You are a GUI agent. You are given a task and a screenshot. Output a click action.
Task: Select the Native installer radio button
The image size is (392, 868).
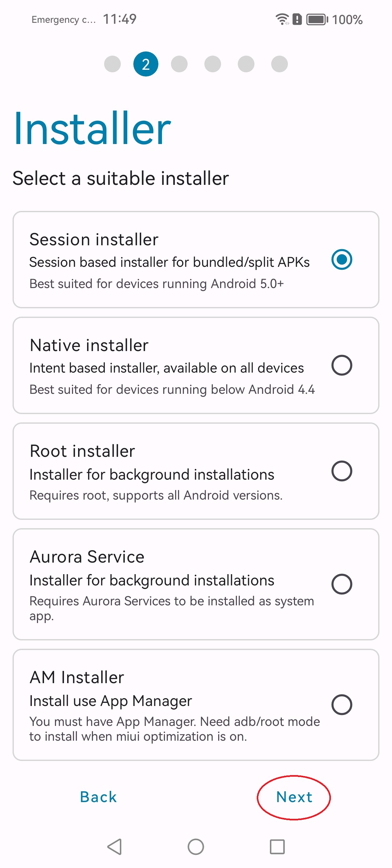(x=342, y=365)
